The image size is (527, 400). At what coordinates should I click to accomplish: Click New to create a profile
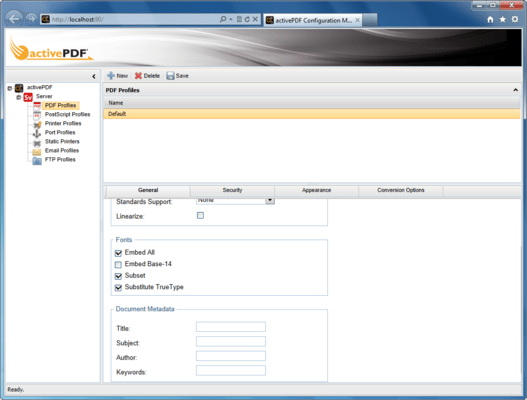click(x=118, y=76)
